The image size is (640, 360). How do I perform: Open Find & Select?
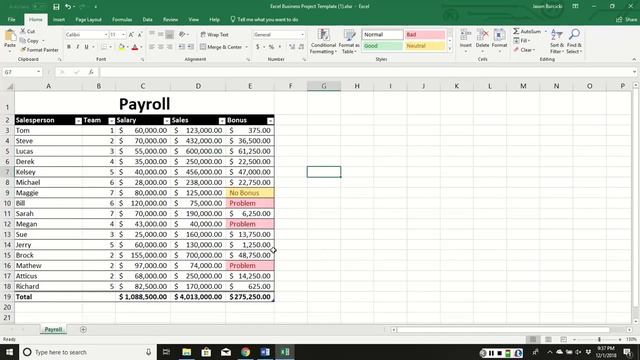574,41
